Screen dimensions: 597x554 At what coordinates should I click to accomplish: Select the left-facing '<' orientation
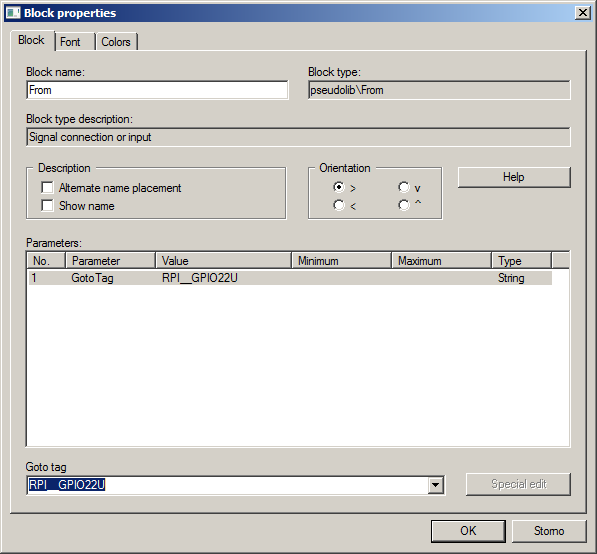click(x=338, y=205)
